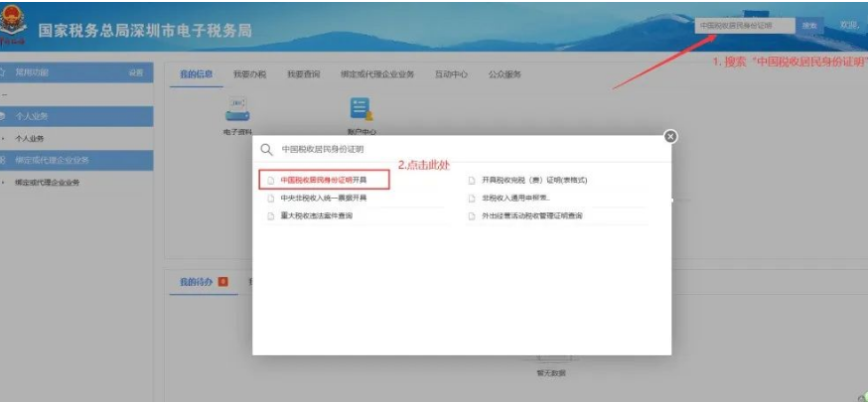Click the popup search field 中国税收居民身份证明
The height and width of the screenshot is (402, 868).
322,149
